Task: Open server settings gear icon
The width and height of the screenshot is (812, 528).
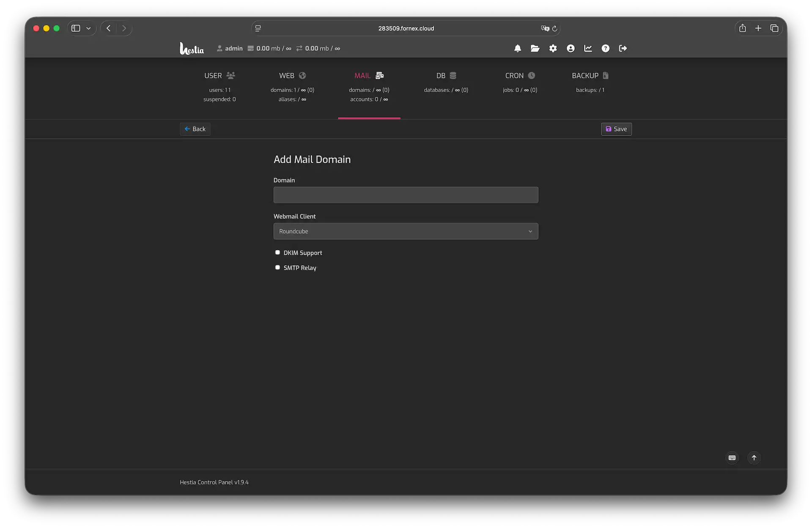Action: point(553,48)
